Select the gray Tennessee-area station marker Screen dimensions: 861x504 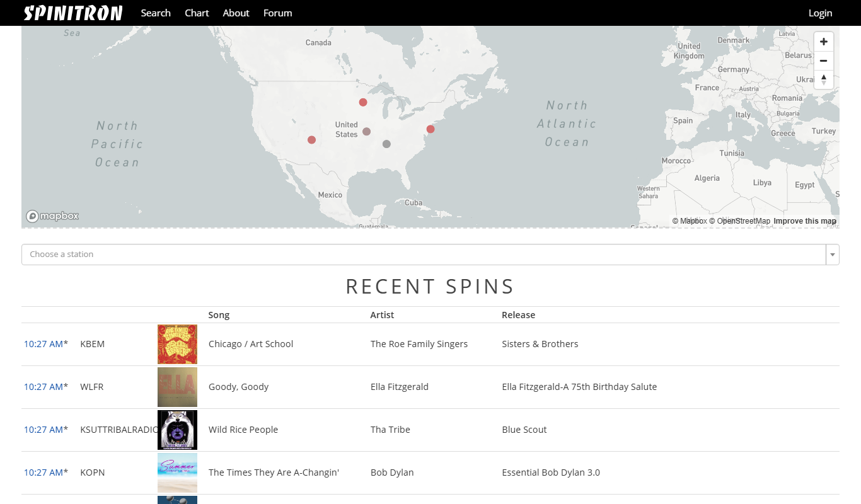(386, 144)
